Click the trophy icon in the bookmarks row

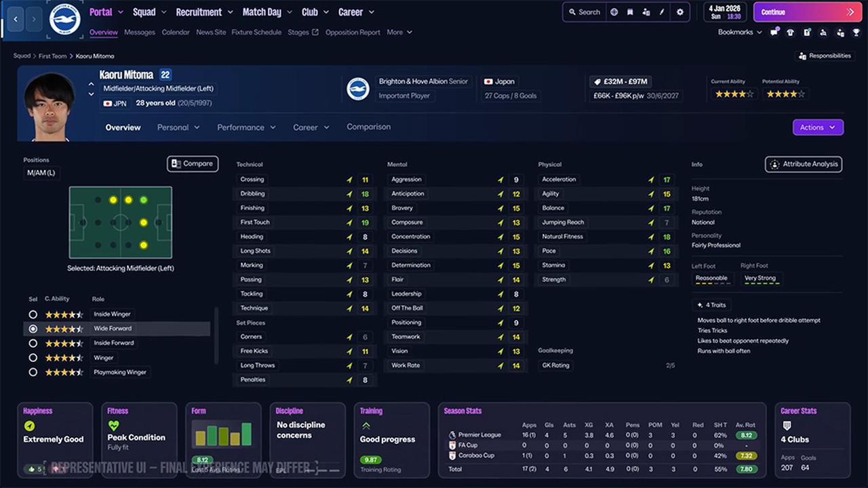pos(856,32)
